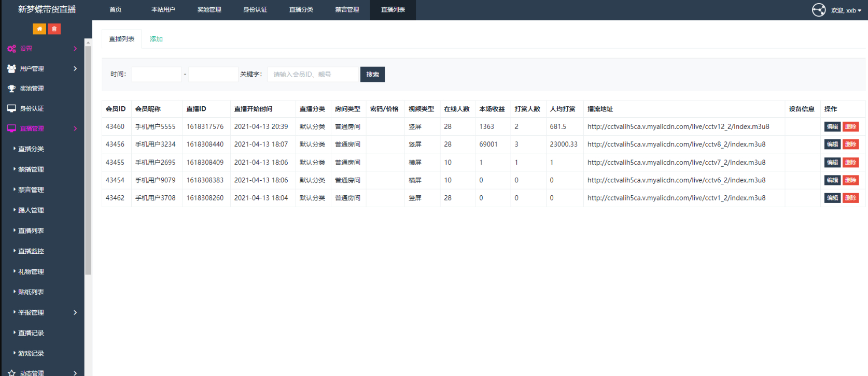Click 编辑 for member 43460
Image resolution: width=868 pixels, height=376 pixels.
(832, 126)
